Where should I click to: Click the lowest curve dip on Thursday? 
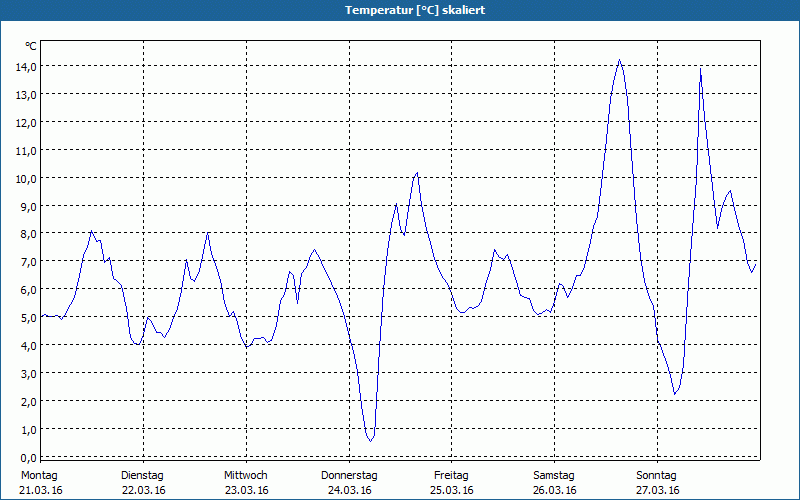coord(370,440)
